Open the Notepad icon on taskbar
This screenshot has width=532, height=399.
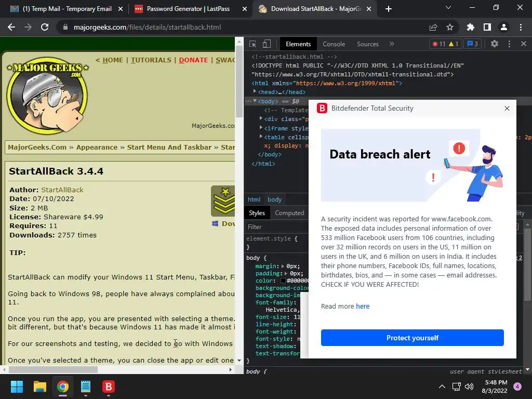(x=86, y=387)
